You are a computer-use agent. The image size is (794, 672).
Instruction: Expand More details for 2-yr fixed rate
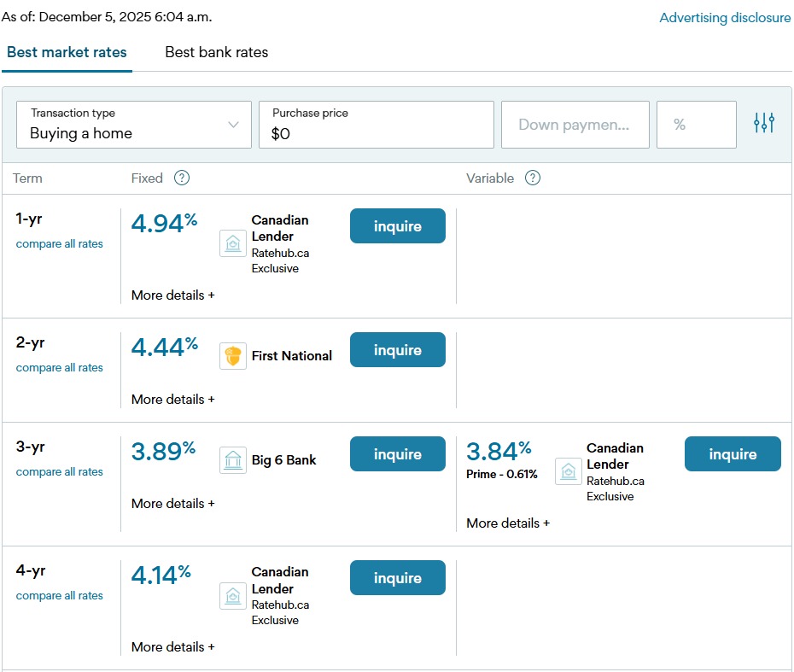(172, 400)
